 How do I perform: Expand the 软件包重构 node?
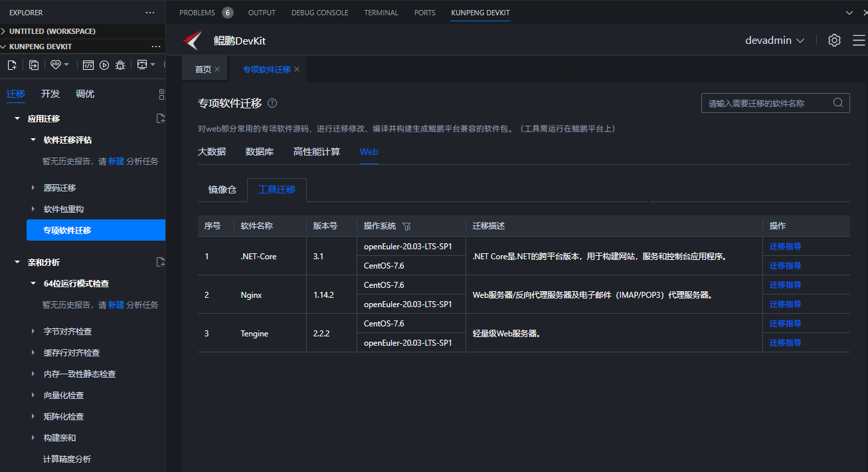click(33, 209)
